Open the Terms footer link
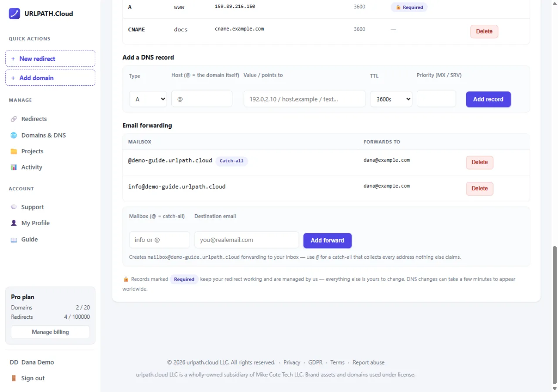 [337, 362]
